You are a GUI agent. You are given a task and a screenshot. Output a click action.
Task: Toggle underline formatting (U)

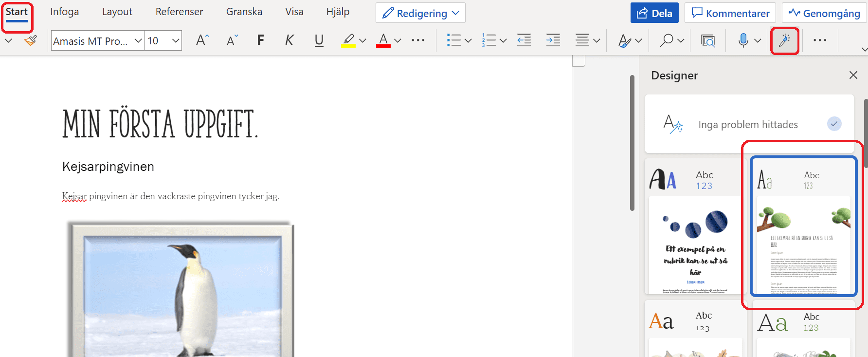point(319,40)
